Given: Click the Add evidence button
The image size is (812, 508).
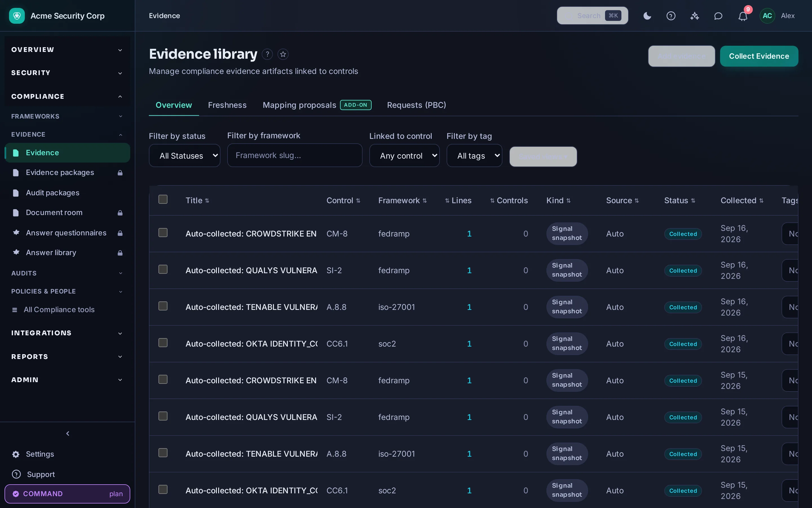Looking at the screenshot, I should click(681, 56).
